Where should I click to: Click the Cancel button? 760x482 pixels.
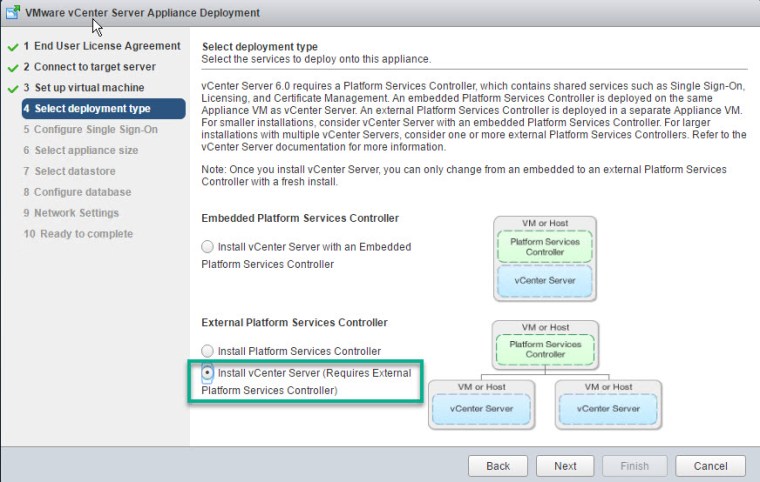[709, 466]
